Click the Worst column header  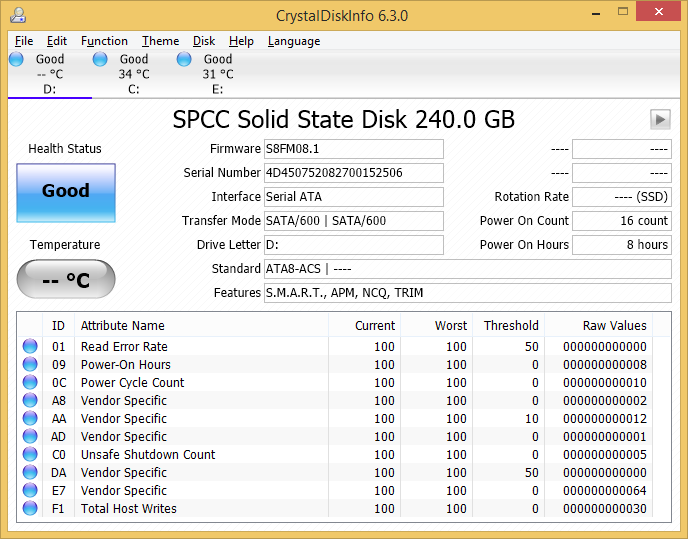[437, 325]
